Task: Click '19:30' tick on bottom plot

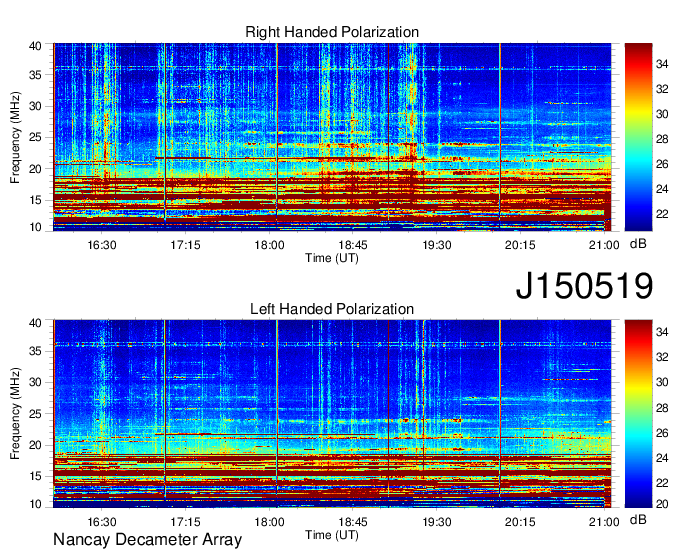Action: 437,522
